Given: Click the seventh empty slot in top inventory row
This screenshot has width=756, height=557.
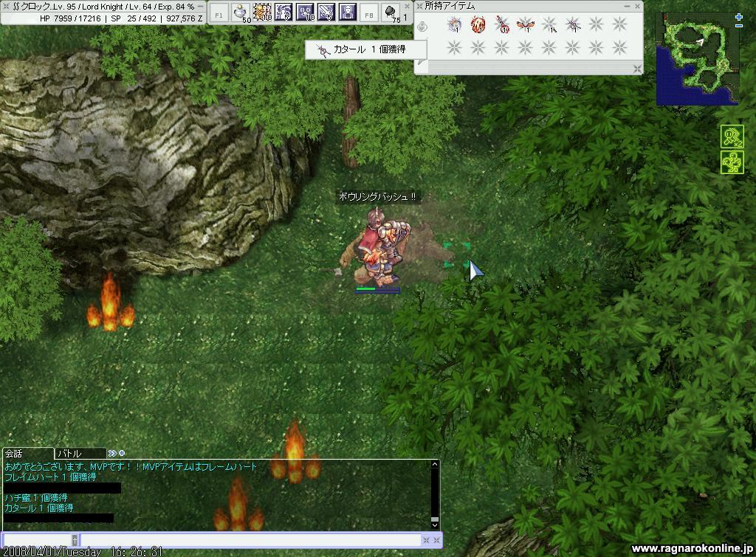Looking at the screenshot, I should tap(596, 24).
